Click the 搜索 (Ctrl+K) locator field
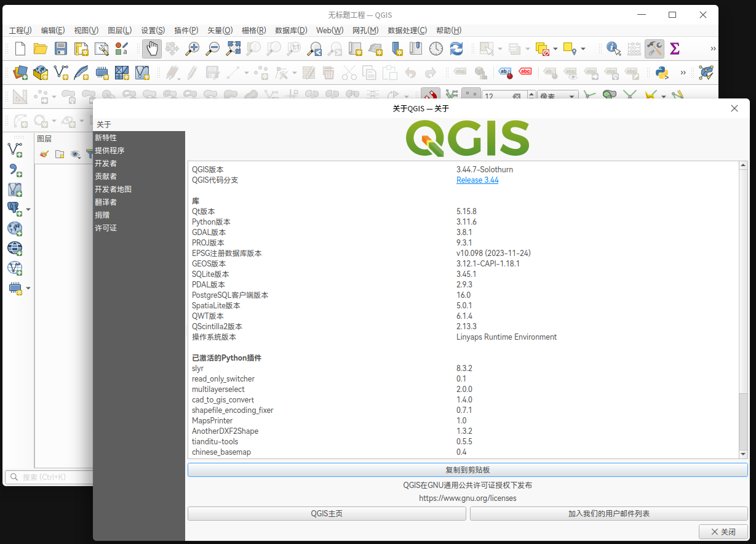 tap(48, 477)
